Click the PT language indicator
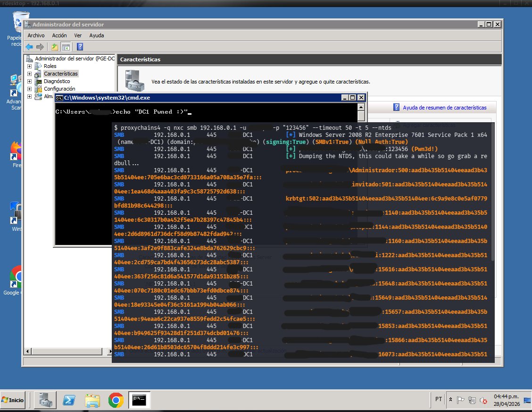 point(438,399)
